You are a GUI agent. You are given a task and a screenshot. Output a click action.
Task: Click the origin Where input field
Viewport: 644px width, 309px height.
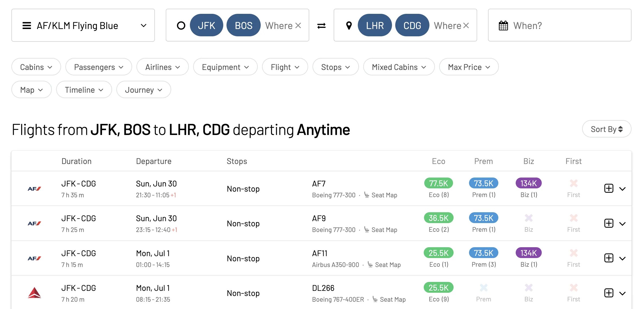click(279, 25)
